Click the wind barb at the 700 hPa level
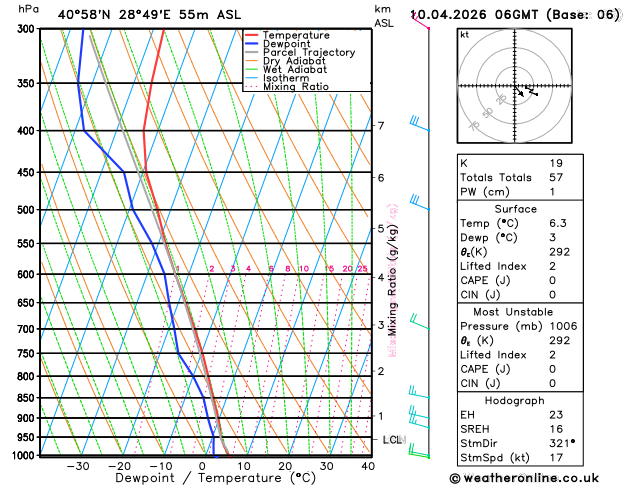This screenshot has width=629, height=486. 419,322
